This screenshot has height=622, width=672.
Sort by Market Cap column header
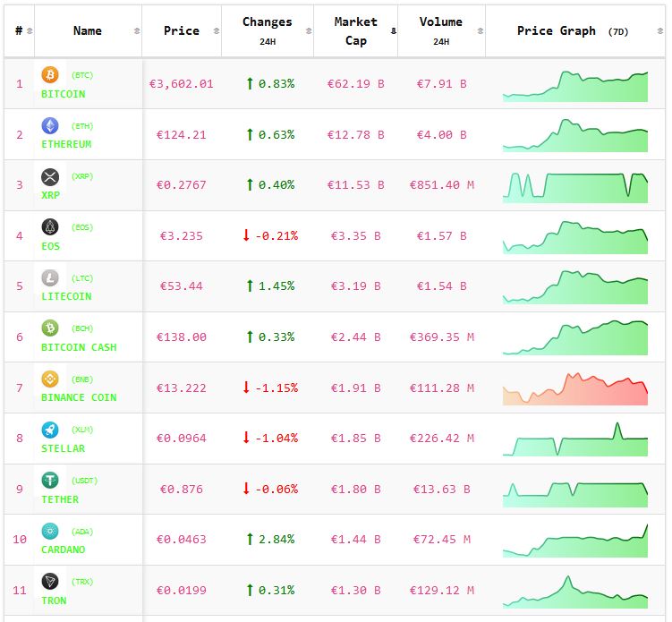click(x=355, y=30)
